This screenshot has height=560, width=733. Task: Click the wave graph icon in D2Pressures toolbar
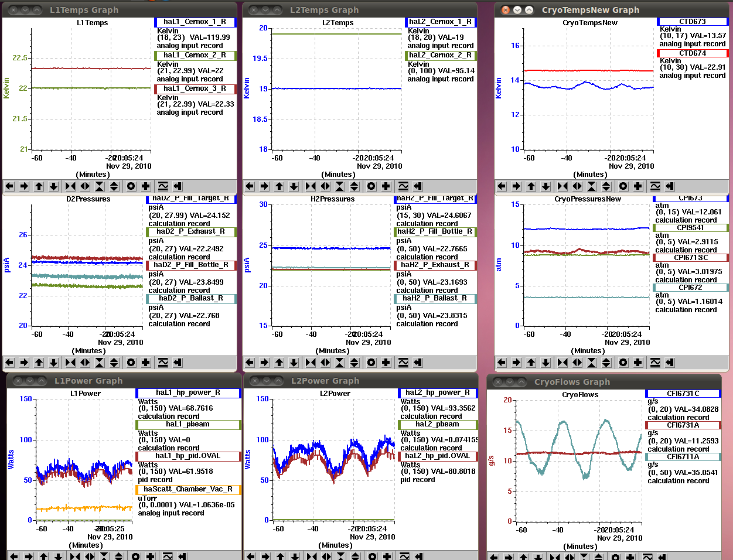pos(163,363)
